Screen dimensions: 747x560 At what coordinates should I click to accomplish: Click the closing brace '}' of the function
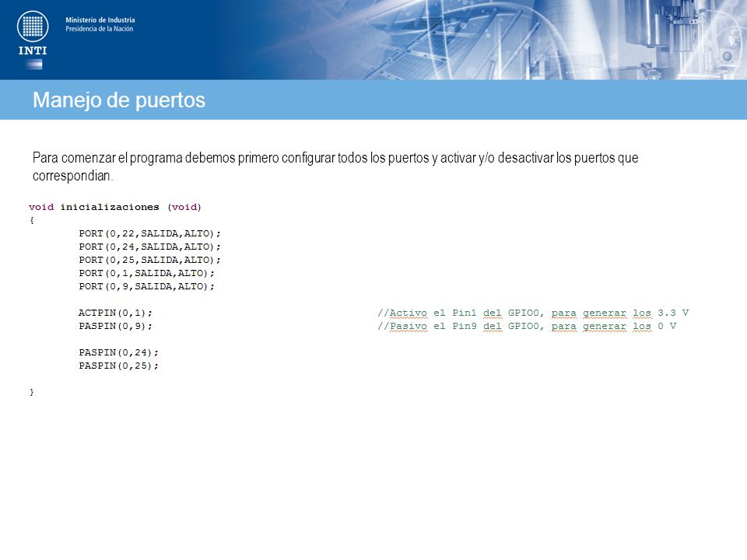(x=32, y=392)
